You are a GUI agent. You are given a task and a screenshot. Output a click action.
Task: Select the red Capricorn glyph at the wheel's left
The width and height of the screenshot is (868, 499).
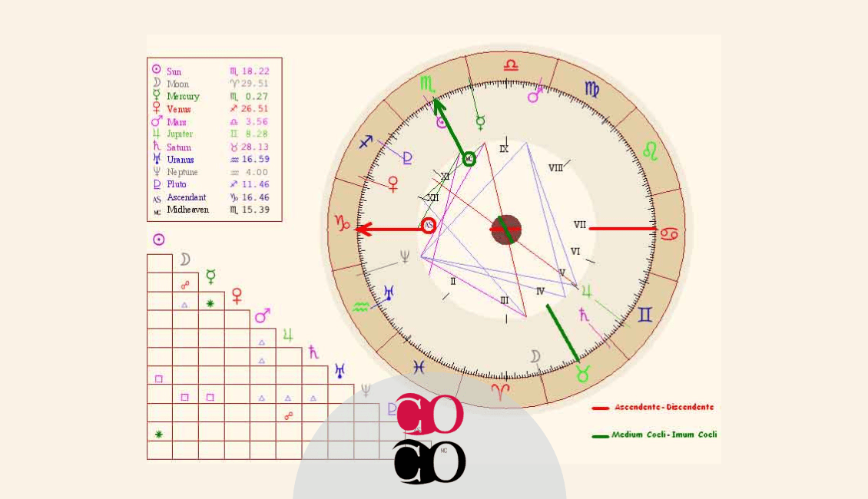[342, 223]
